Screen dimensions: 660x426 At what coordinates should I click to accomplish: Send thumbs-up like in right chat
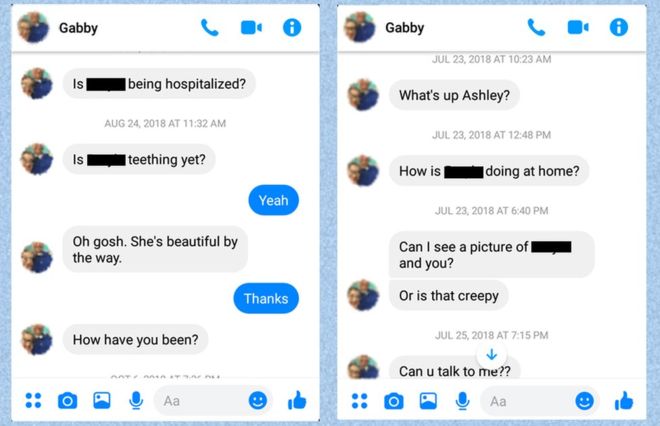pos(624,400)
